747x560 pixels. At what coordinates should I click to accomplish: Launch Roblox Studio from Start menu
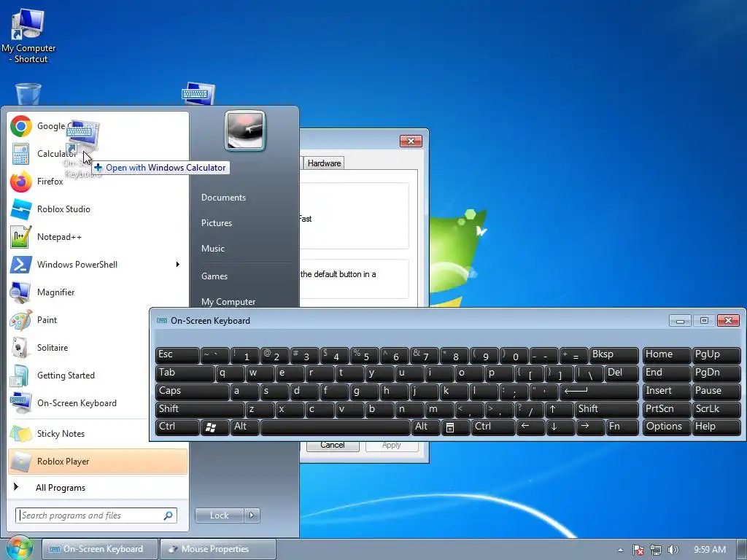(x=98, y=209)
